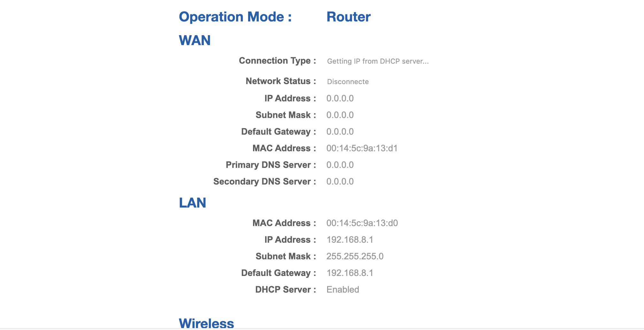Click the LAN MAC address ending in d0
The height and width of the screenshot is (330, 644).
[x=362, y=223]
